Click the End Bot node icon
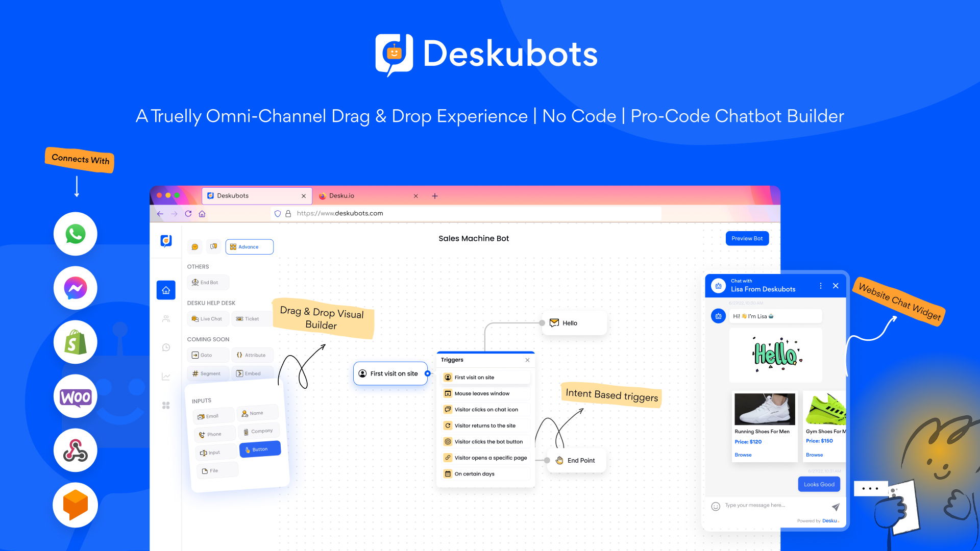980x551 pixels. point(194,281)
